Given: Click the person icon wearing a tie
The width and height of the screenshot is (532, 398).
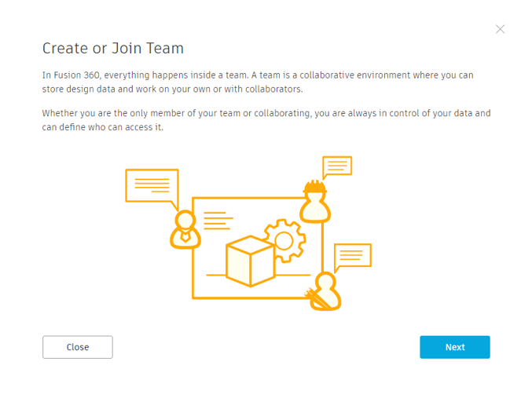Looking at the screenshot, I should (x=185, y=229).
